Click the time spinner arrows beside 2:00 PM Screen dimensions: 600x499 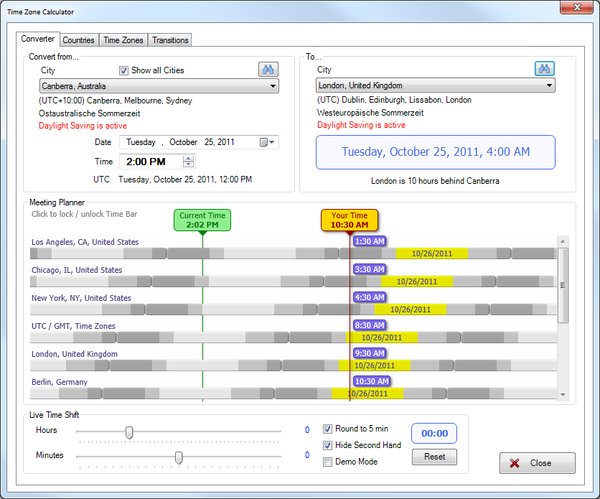tap(188, 161)
